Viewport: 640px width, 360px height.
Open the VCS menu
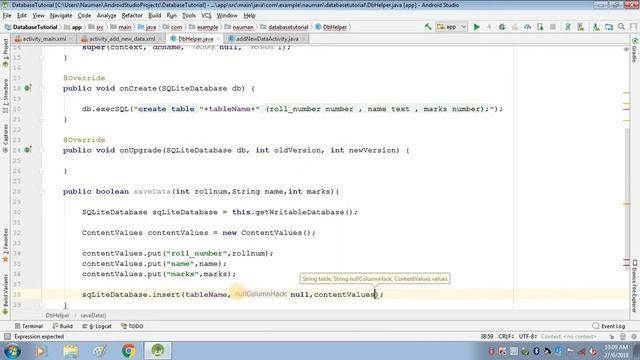pyautogui.click(x=206, y=16)
